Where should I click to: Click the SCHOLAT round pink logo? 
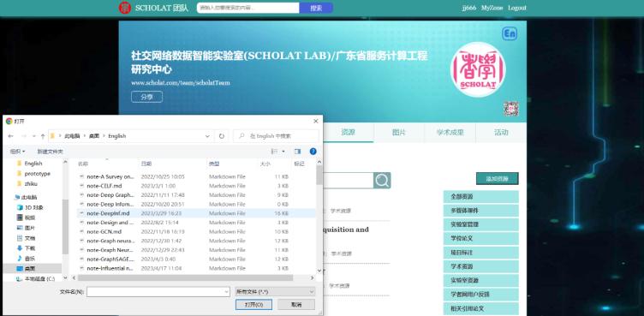click(478, 69)
